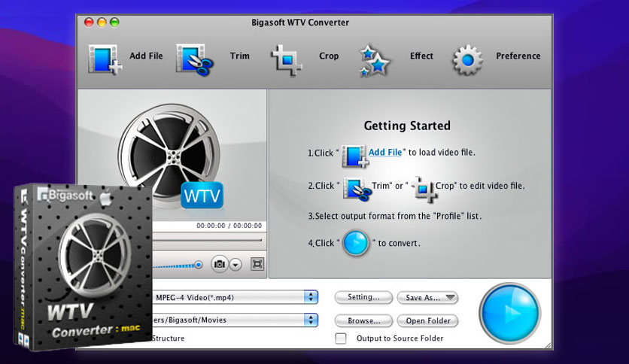The width and height of the screenshot is (629, 364).
Task: Click the Add File link in Getting Started
Action: (x=385, y=153)
